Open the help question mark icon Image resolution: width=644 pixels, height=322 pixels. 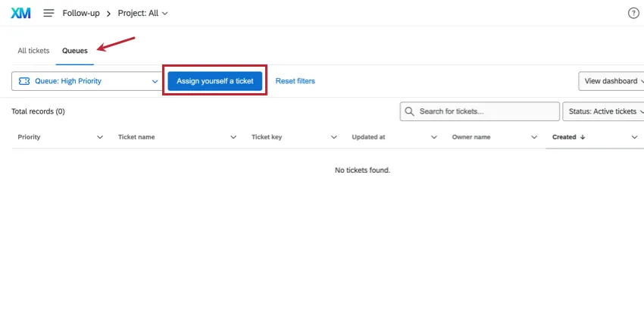pyautogui.click(x=633, y=13)
